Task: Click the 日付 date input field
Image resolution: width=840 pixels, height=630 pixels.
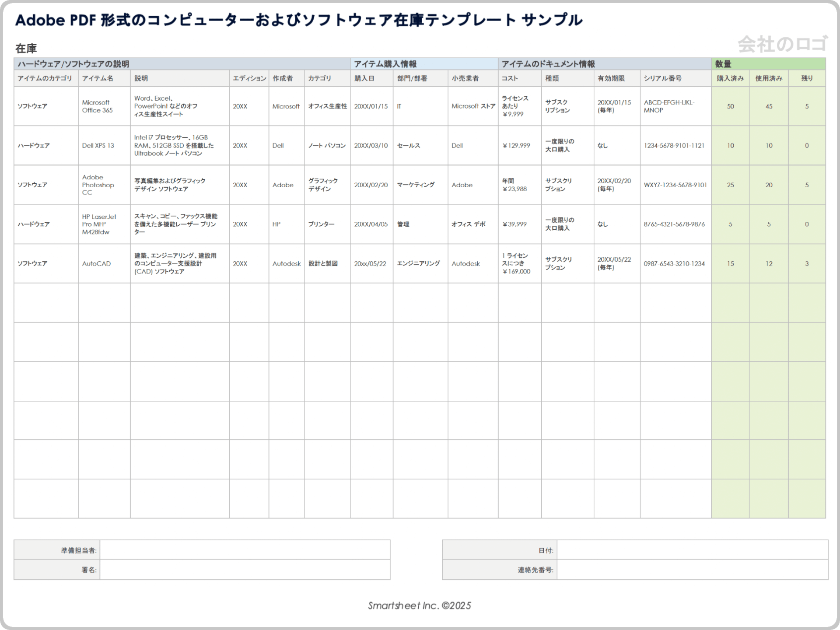Action: click(692, 550)
